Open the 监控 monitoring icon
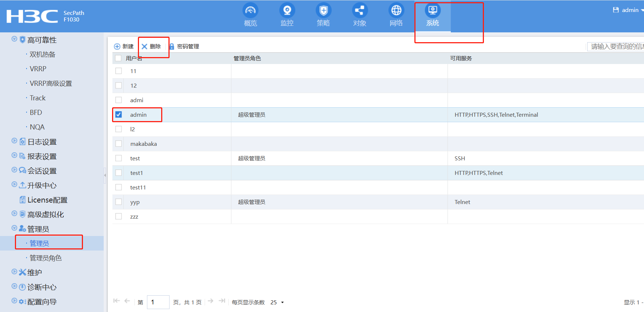Screen dimensions: 644x312 tap(287, 10)
